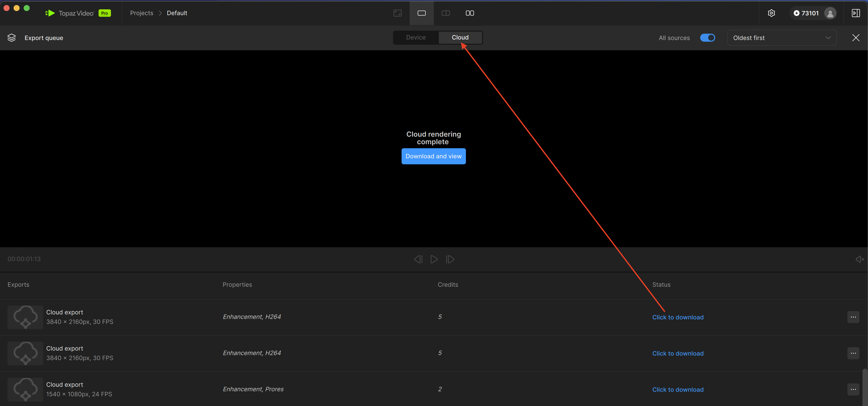Image resolution: width=868 pixels, height=406 pixels.
Task: Open the user account avatar
Action: (830, 13)
